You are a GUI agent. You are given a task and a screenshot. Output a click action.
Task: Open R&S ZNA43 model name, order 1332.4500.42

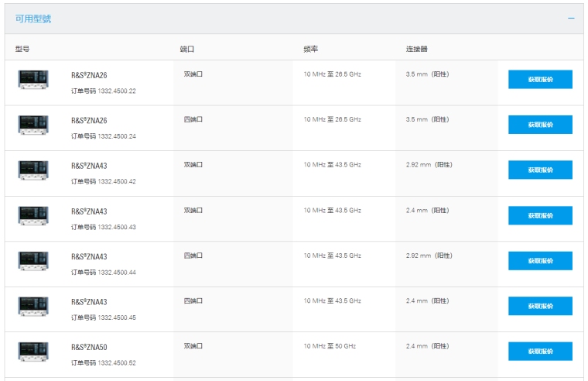tap(89, 166)
